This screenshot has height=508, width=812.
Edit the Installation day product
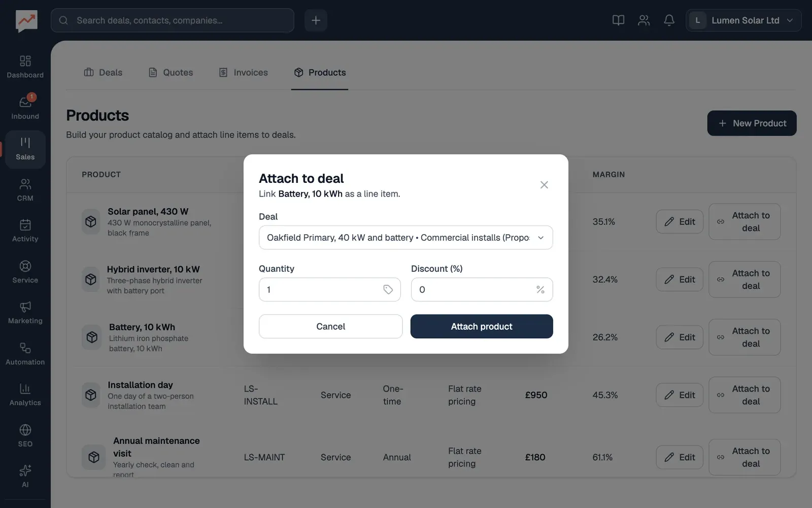click(680, 395)
